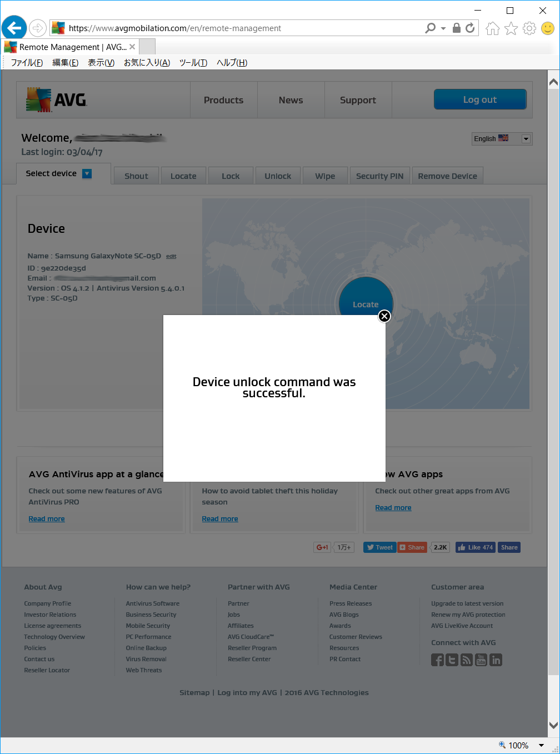The height and width of the screenshot is (754, 560).
Task: Select the Shout tab
Action: pyautogui.click(x=136, y=176)
